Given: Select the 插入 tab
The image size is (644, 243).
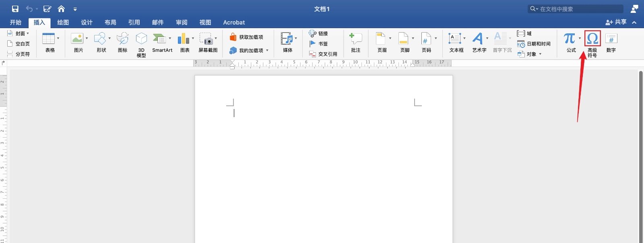Looking at the screenshot, I should [39, 23].
